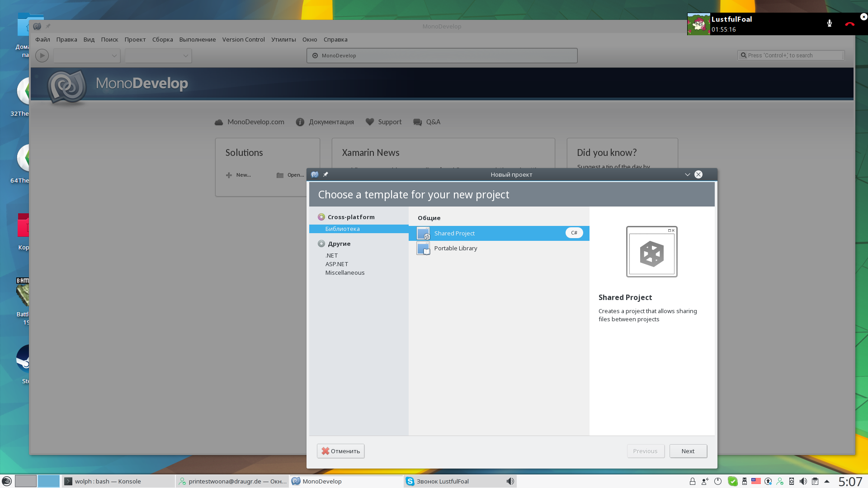
Task: Open the Утилиты menu
Action: 283,39
